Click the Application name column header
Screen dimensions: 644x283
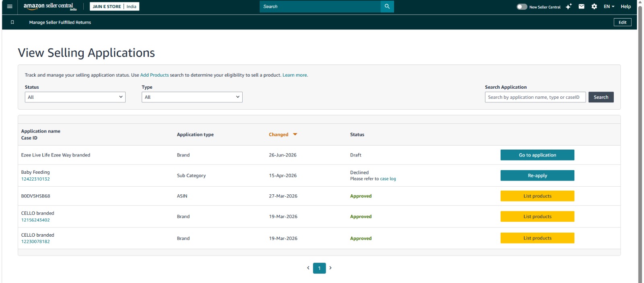click(41, 131)
